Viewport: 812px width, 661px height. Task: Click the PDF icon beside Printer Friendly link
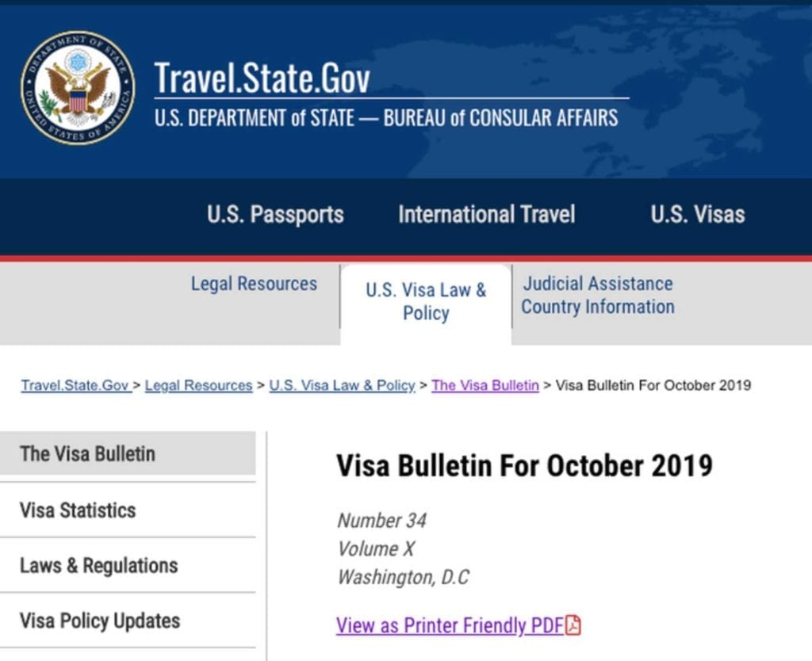pyautogui.click(x=573, y=625)
